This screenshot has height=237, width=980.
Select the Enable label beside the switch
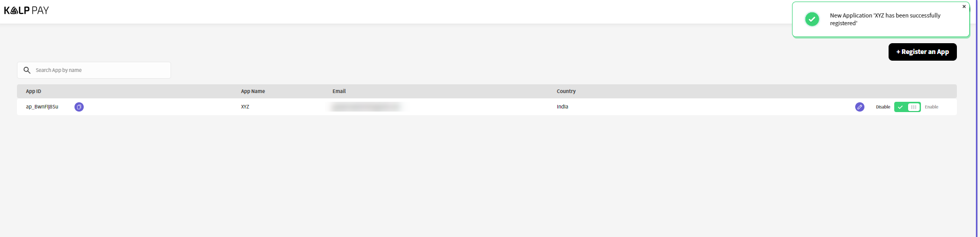(931, 107)
